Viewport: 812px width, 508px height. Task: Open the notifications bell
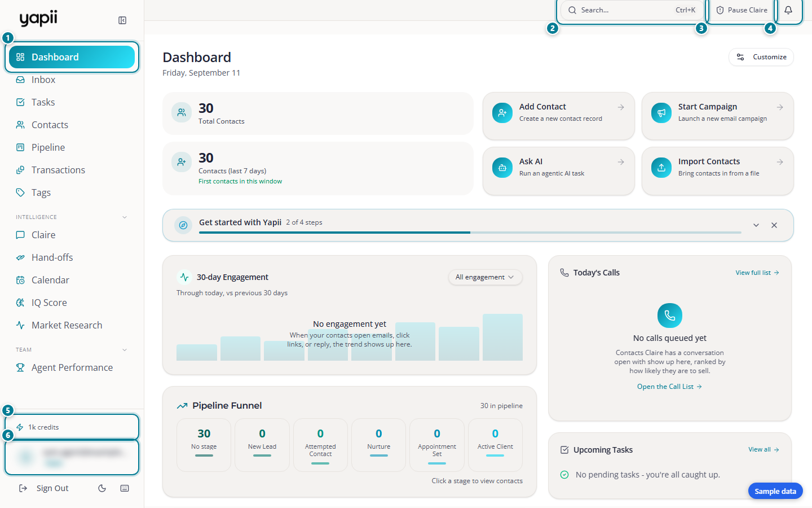point(788,10)
